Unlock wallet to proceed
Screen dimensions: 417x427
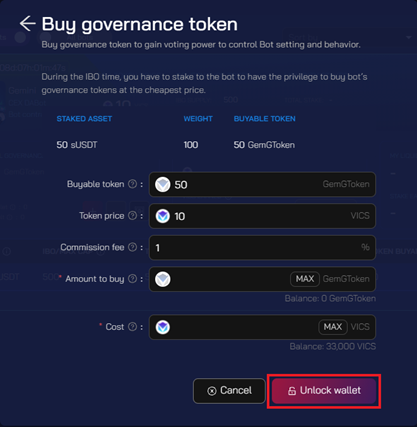tap(324, 391)
